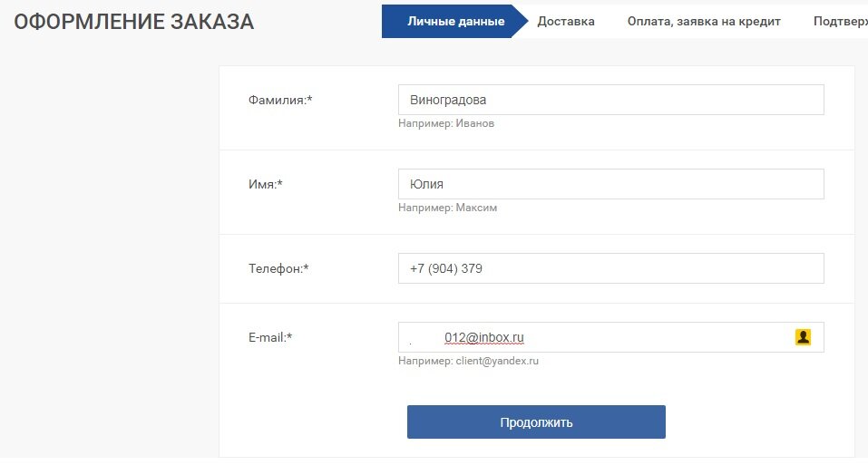Viewport: 868px width, 465px height.
Task: Go to Оплата, заявка на кредит step
Action: point(704,22)
